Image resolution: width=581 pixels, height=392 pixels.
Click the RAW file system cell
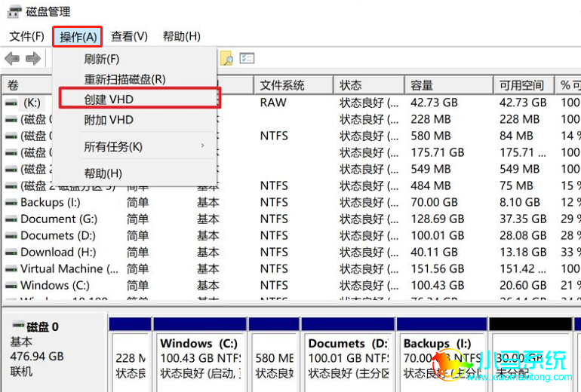click(x=273, y=103)
